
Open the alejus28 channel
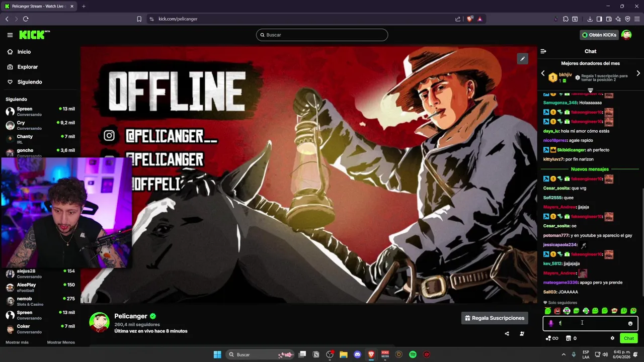(40, 274)
